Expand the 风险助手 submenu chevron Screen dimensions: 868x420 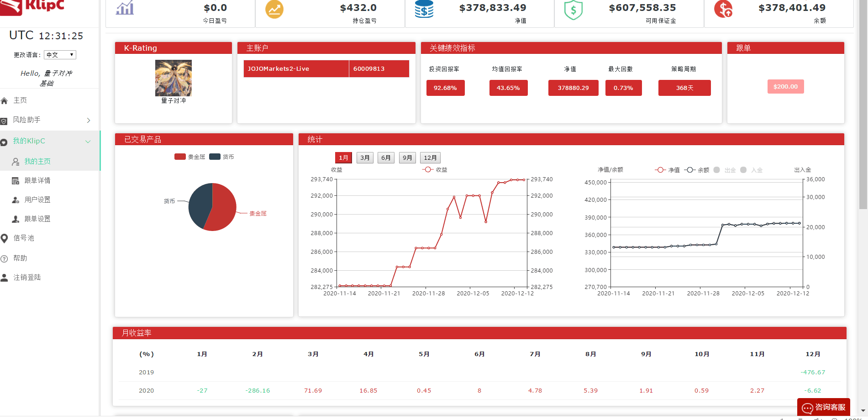89,120
